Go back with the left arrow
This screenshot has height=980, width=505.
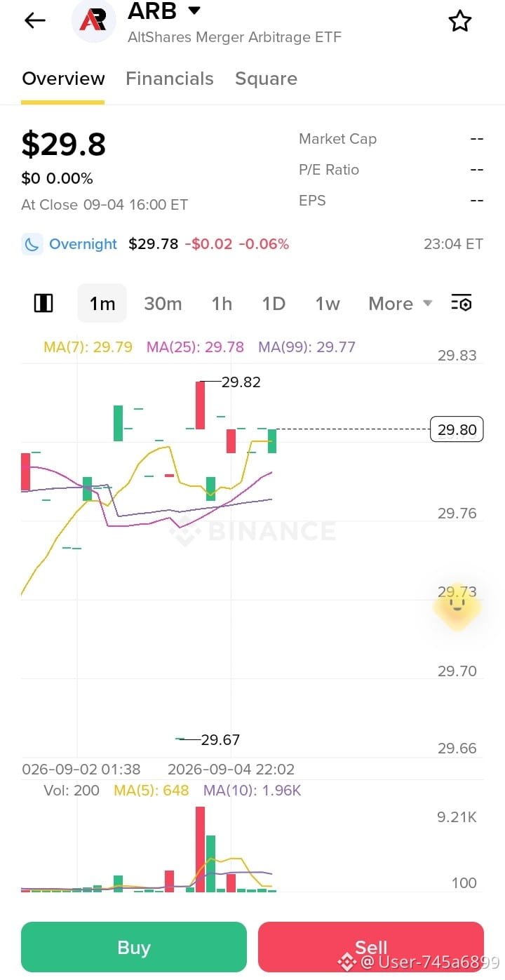pyautogui.click(x=34, y=20)
